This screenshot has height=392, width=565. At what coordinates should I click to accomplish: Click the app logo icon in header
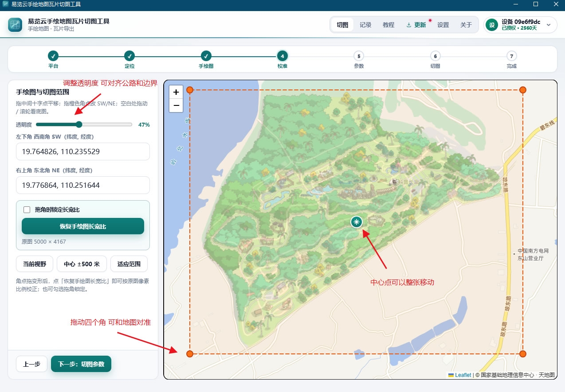[x=15, y=24]
